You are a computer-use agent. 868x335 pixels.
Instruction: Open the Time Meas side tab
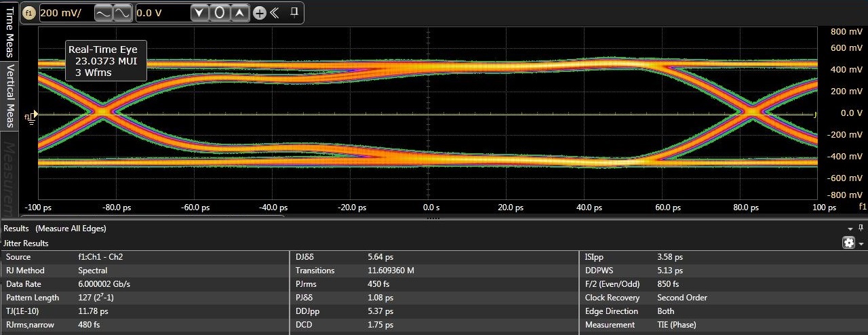10,31
